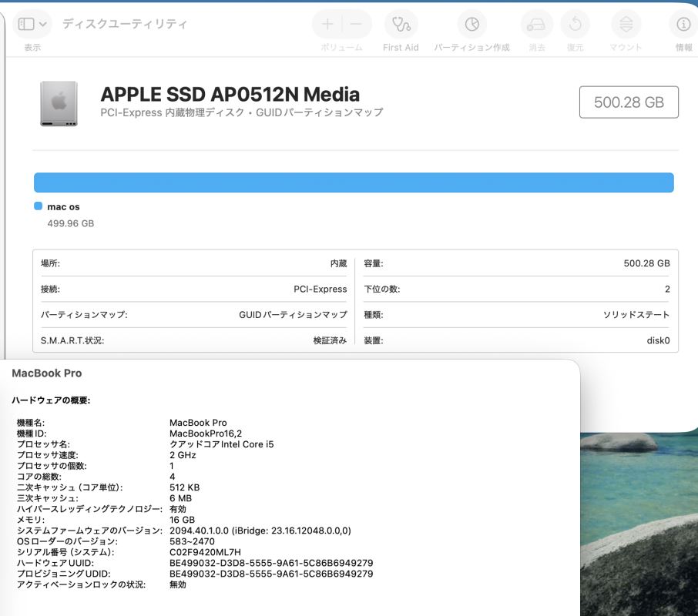Viewport: 698px width, 616px height.
Task: Click the blue disk usage bar
Action: [354, 182]
